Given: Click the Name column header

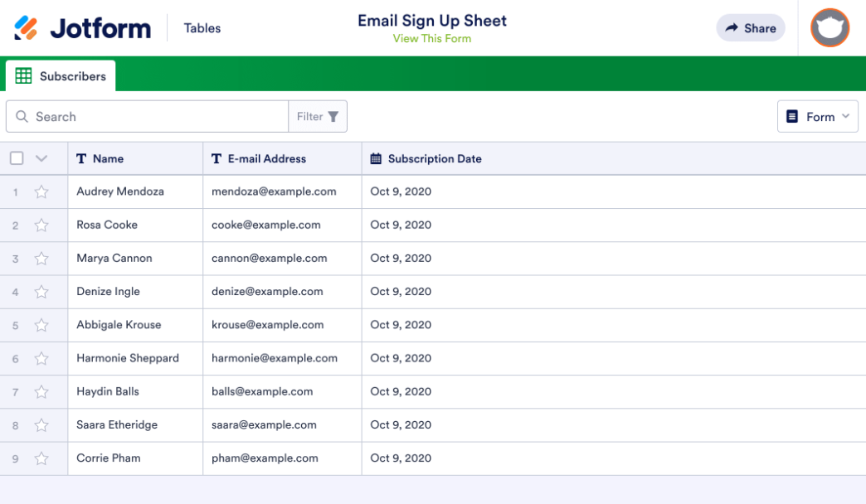Looking at the screenshot, I should (108, 159).
